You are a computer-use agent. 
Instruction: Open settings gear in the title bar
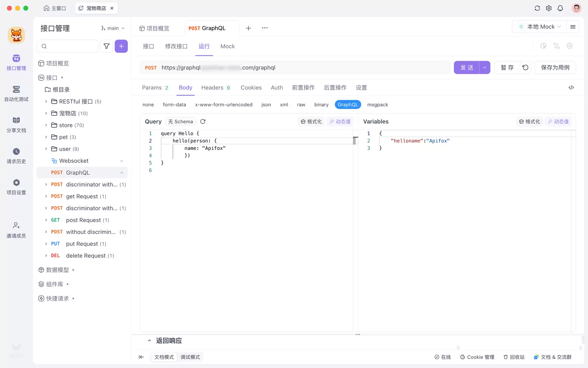[549, 8]
